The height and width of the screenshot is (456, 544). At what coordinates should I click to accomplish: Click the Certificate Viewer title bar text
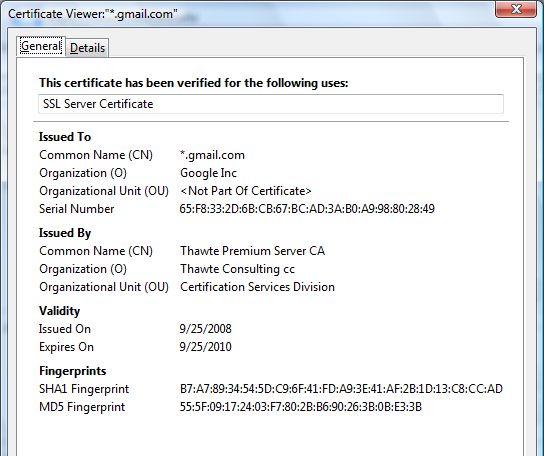pos(93,14)
